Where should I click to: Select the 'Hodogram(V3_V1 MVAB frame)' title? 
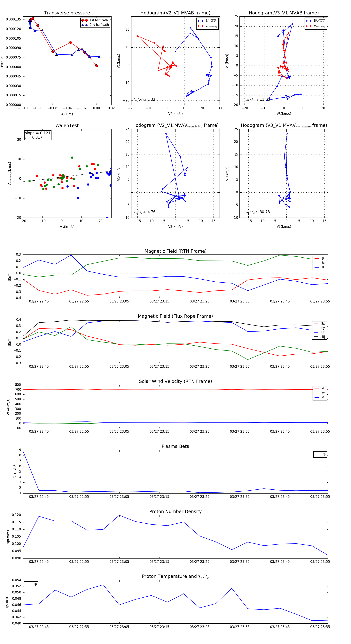pos(284,13)
